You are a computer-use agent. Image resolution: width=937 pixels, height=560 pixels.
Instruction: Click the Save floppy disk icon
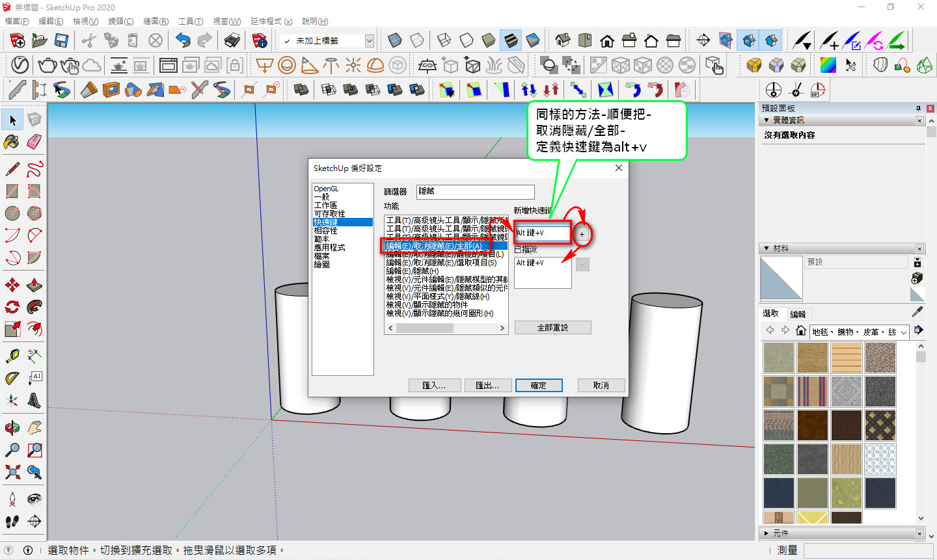(61, 41)
